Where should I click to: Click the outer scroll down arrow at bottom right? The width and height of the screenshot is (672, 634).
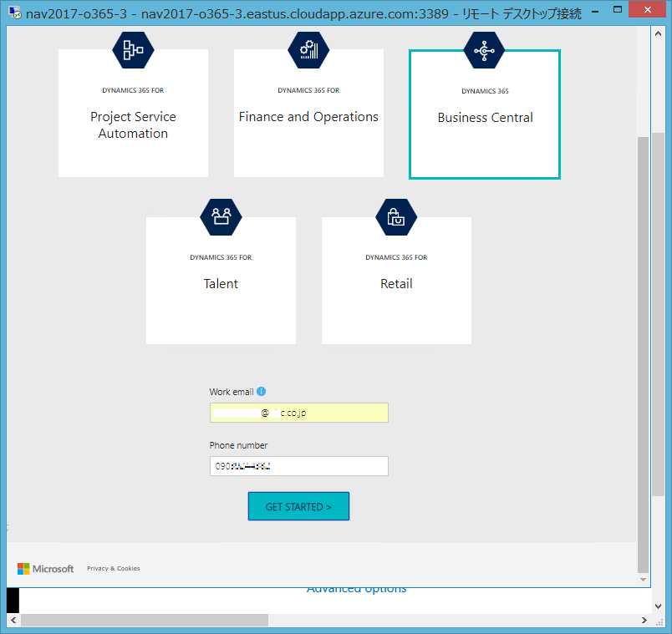click(x=659, y=606)
